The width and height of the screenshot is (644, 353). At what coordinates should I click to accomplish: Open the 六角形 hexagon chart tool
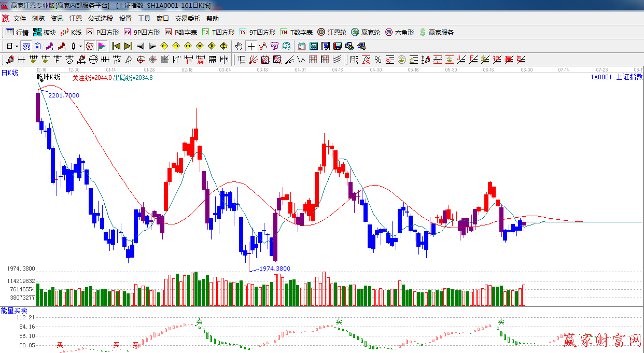(399, 32)
